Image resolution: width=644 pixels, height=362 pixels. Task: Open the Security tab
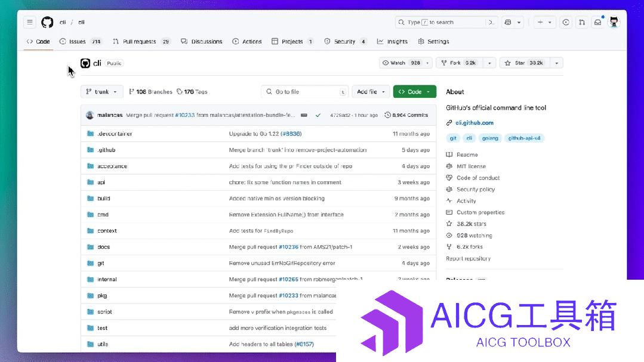pos(346,42)
